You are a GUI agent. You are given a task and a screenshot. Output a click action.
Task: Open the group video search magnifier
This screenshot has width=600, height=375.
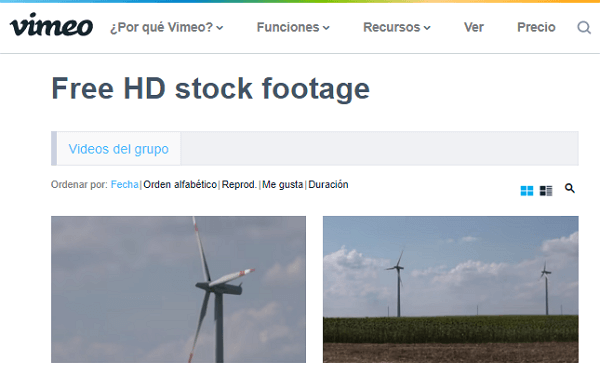click(569, 188)
